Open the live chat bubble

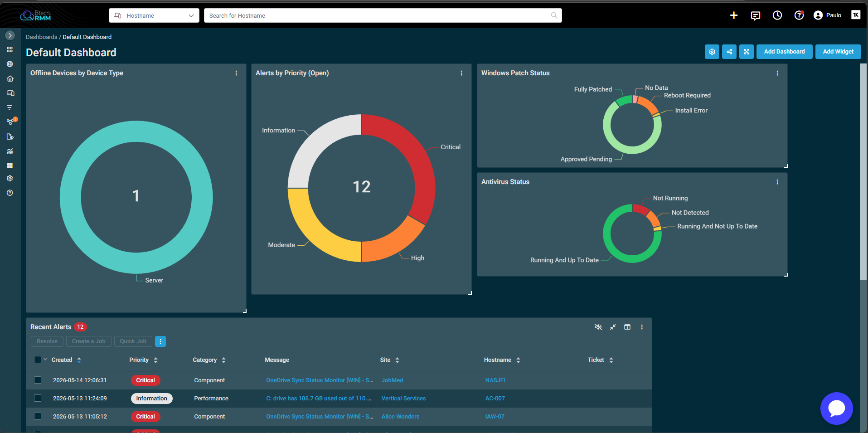[x=837, y=409]
